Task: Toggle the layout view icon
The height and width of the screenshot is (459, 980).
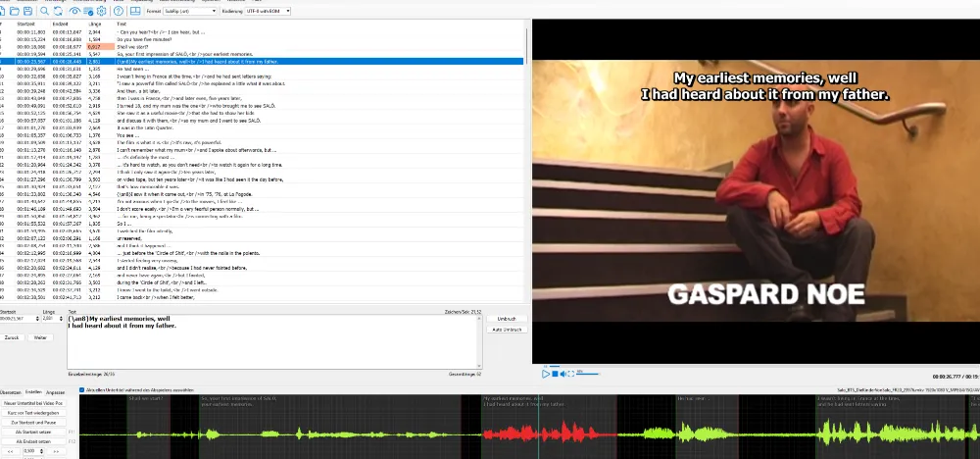Action: click(135, 11)
